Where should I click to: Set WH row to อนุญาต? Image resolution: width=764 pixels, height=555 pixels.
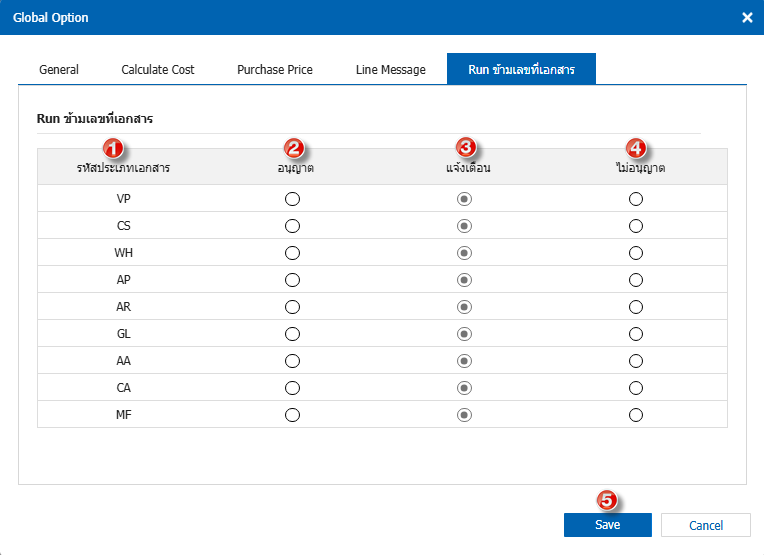click(x=292, y=253)
